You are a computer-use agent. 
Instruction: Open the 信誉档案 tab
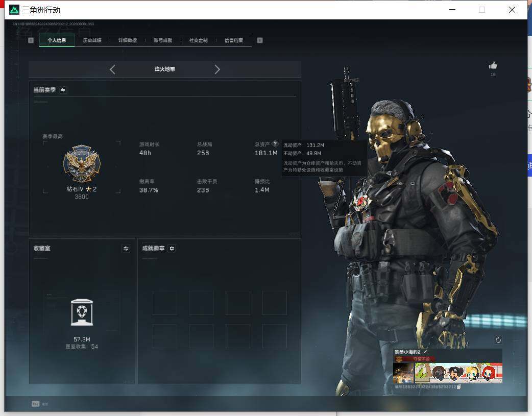tap(234, 40)
